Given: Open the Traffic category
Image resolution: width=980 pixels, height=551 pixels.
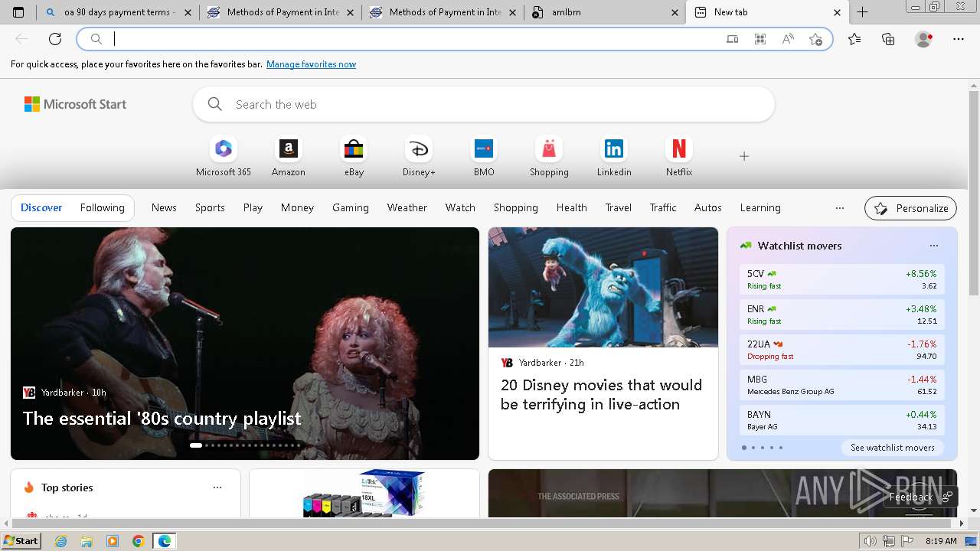Looking at the screenshot, I should [x=663, y=207].
